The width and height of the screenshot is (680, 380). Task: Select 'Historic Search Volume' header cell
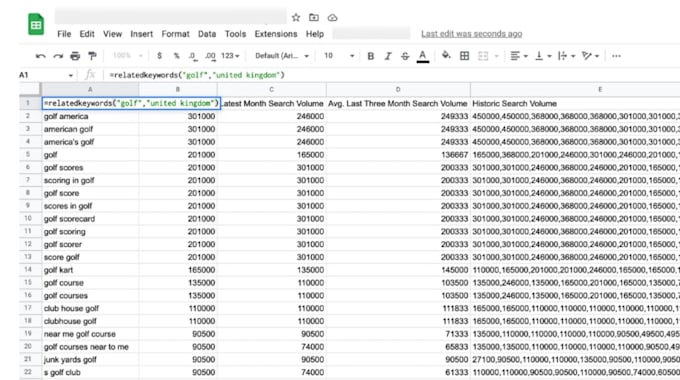tap(575, 103)
